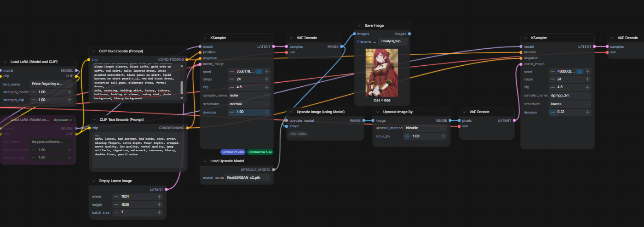Click the LATENT output dot on Empty Latent Image
The width and height of the screenshot is (644, 227).
166,189
